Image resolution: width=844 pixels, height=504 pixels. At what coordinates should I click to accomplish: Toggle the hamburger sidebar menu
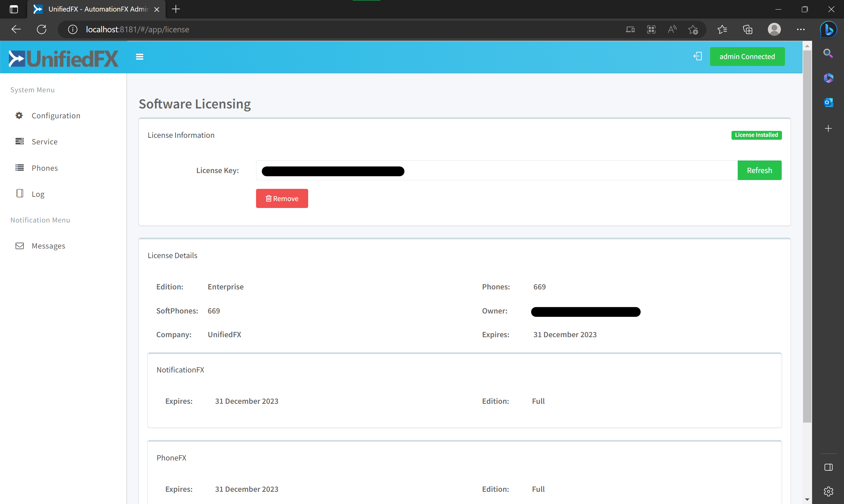139,57
